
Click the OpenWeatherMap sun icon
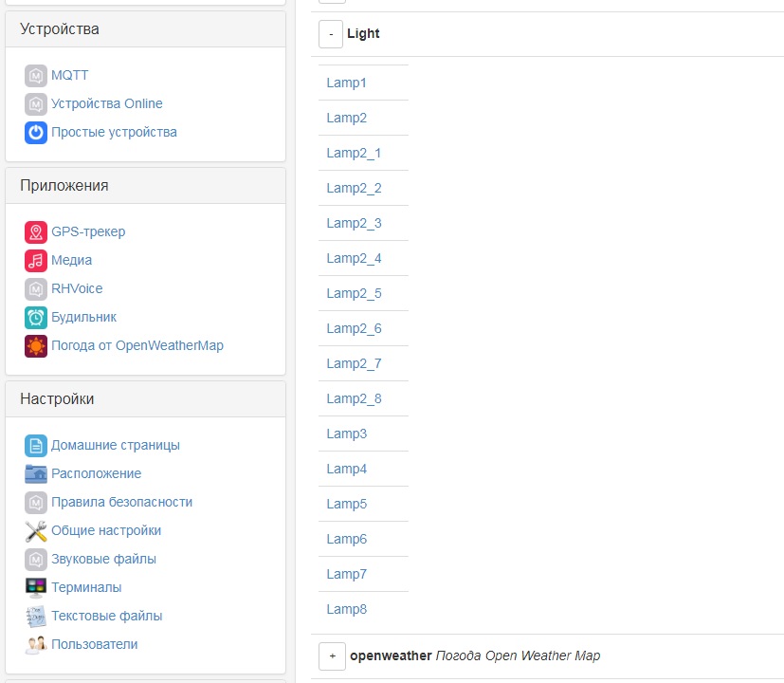(x=36, y=346)
